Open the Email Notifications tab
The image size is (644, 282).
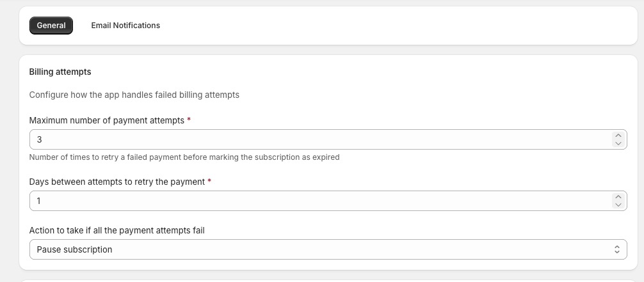125,26
